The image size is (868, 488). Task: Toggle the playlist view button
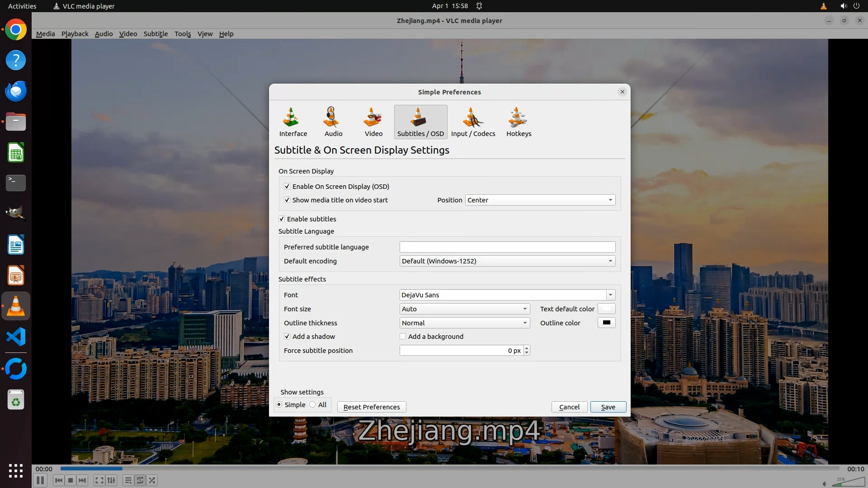point(128,480)
